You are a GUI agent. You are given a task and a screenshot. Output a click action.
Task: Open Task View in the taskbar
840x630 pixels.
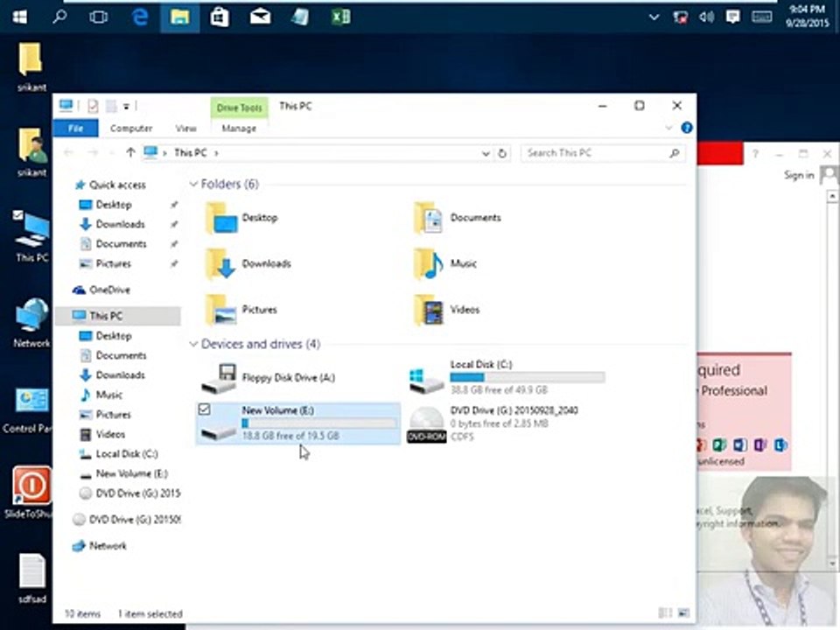pos(99,17)
